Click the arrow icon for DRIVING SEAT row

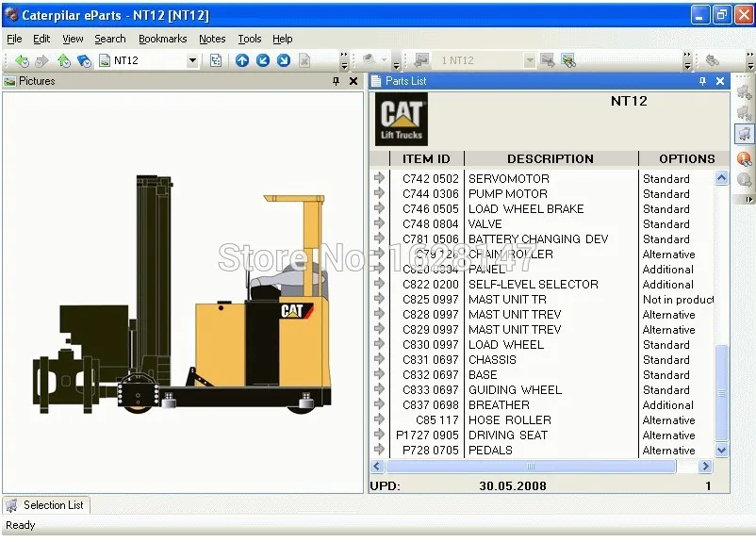pyautogui.click(x=379, y=434)
